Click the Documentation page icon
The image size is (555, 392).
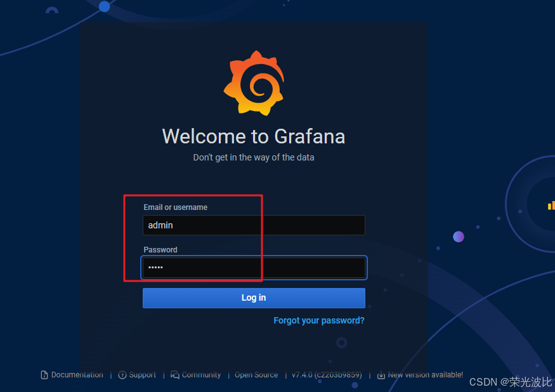point(44,375)
